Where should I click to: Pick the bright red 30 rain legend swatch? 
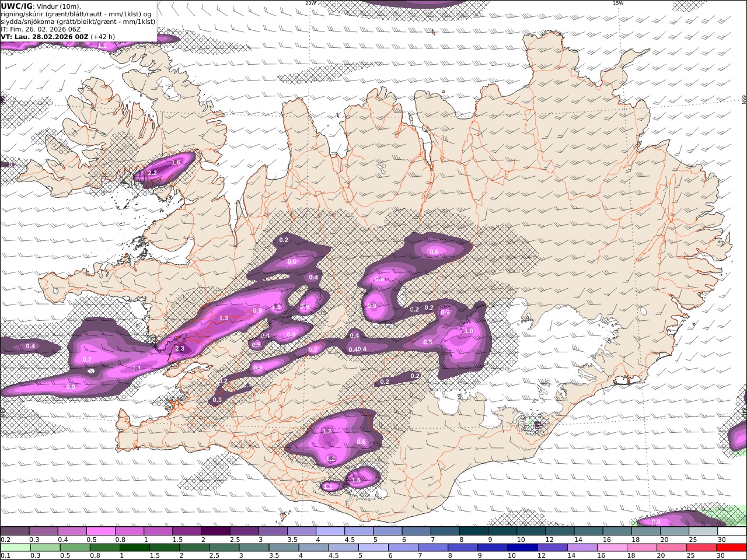(x=731, y=548)
